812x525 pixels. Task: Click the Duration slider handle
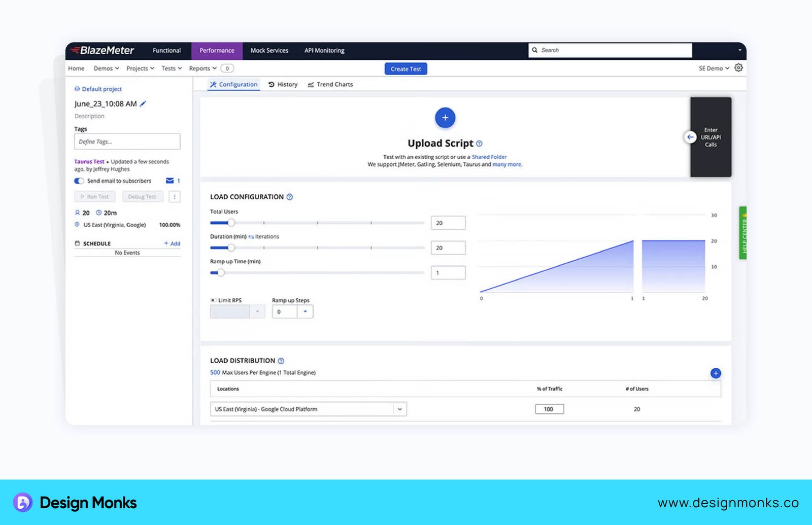231,248
